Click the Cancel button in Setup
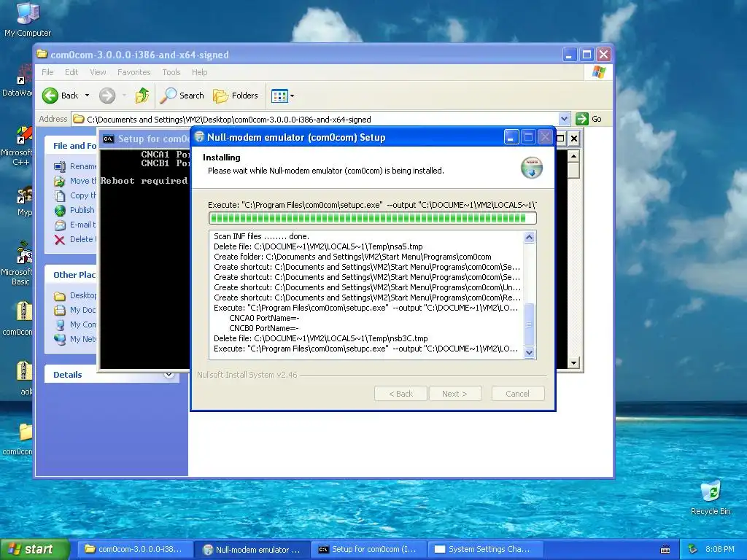747x560 pixels. tap(517, 394)
